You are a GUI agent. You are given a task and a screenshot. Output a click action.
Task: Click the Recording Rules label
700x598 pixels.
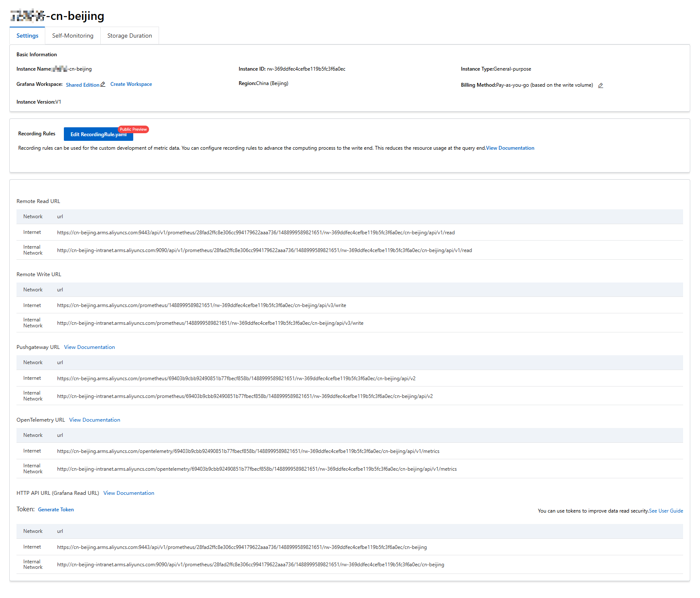[x=37, y=134]
